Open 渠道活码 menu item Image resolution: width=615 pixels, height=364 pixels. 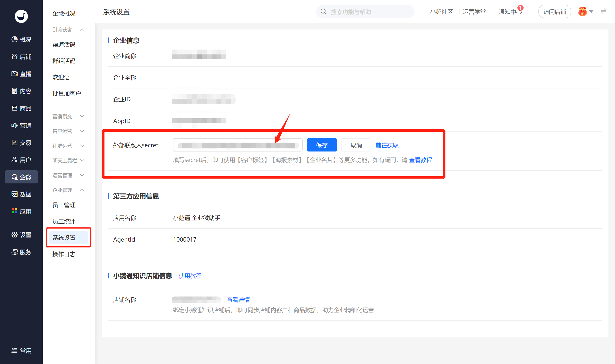(x=64, y=44)
